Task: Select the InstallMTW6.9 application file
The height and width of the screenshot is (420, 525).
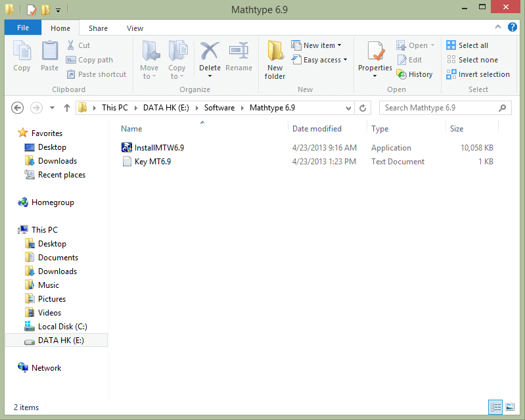Action: pos(152,148)
